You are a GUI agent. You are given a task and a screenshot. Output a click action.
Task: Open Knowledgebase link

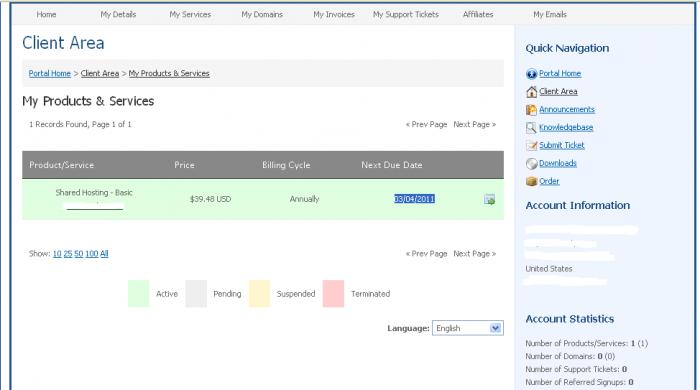[x=566, y=127]
